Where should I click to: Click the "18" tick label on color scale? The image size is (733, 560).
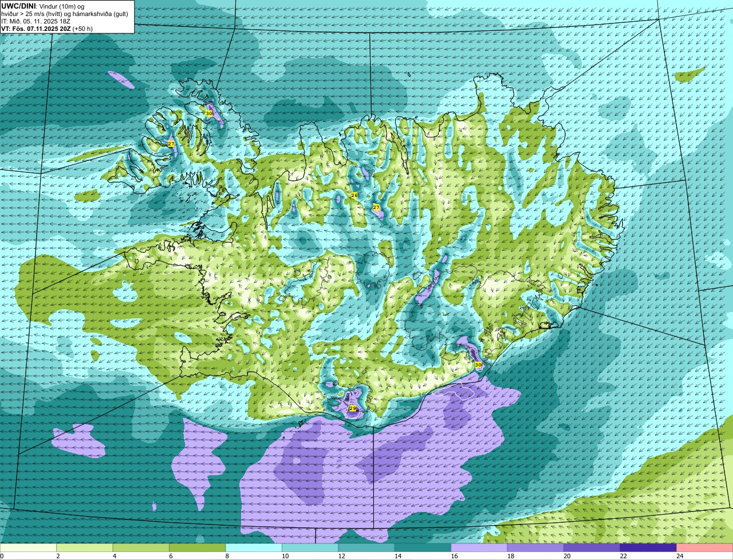tap(510, 556)
